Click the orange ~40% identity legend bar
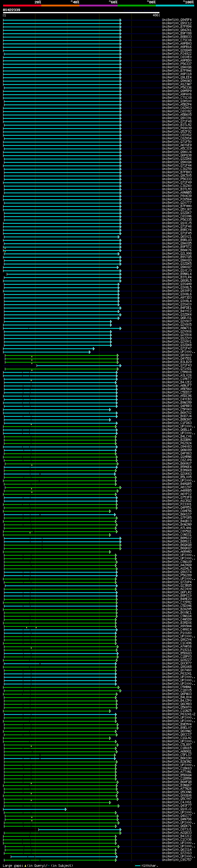The height and width of the screenshot is (868, 197). coord(61,6)
